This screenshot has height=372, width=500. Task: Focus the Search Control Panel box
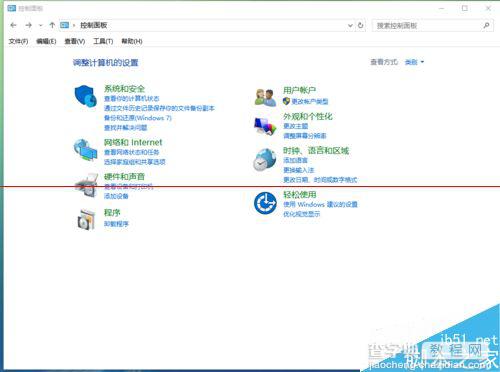pyautogui.click(x=433, y=25)
